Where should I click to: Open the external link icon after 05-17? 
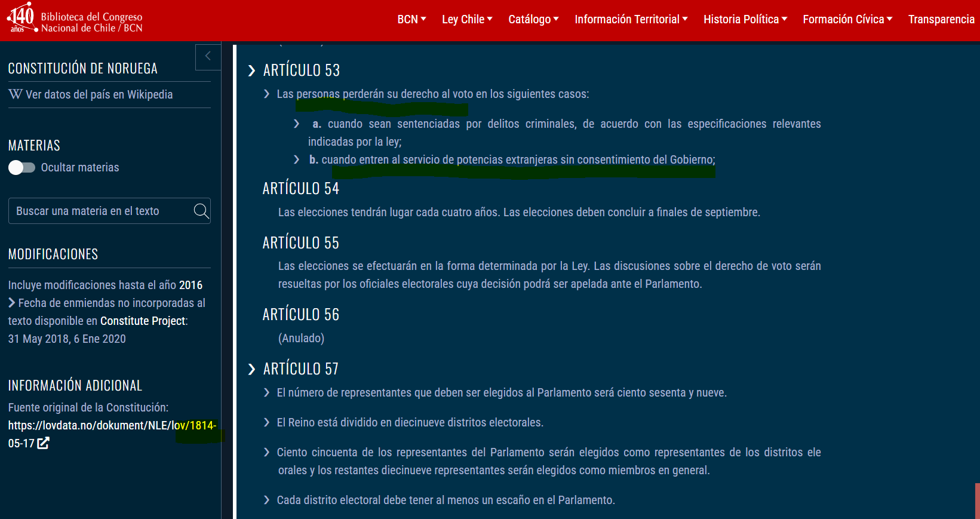tap(43, 443)
